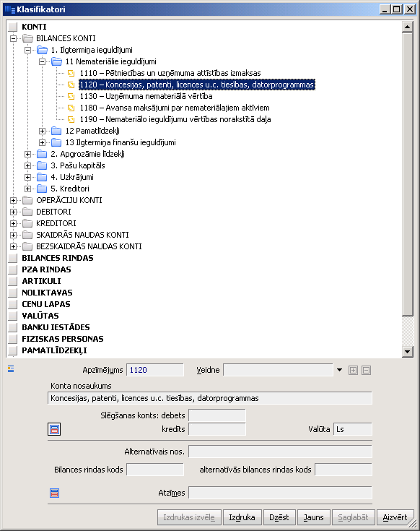Click the Alternatīvais nos. input field
The image size is (420, 531).
[x=280, y=452]
